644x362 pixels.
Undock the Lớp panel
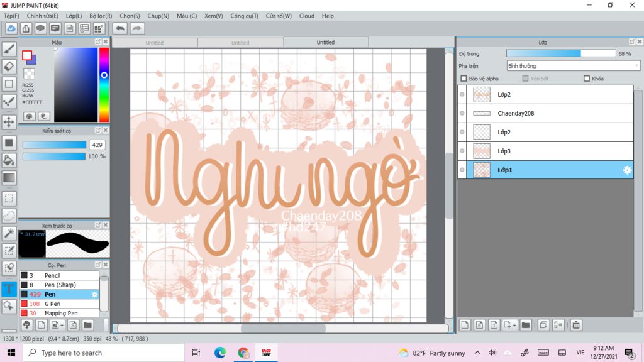click(x=631, y=42)
